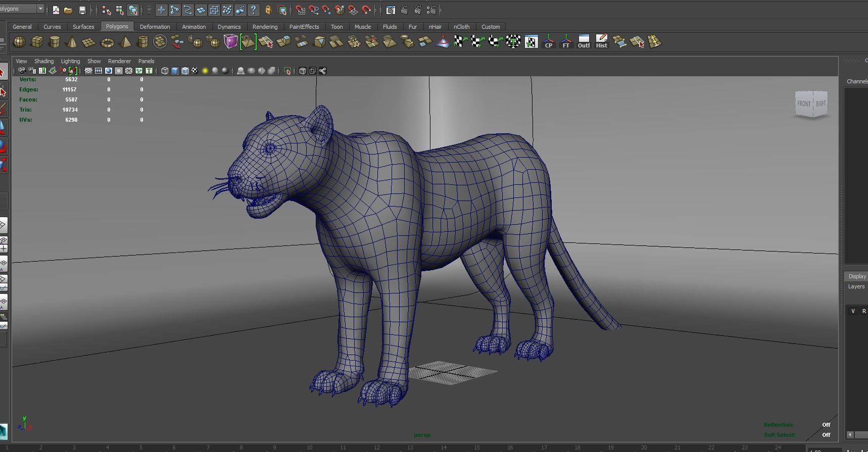Image resolution: width=868 pixels, height=452 pixels.
Task: Create a polygon sphere from the shelf
Action: click(x=19, y=42)
